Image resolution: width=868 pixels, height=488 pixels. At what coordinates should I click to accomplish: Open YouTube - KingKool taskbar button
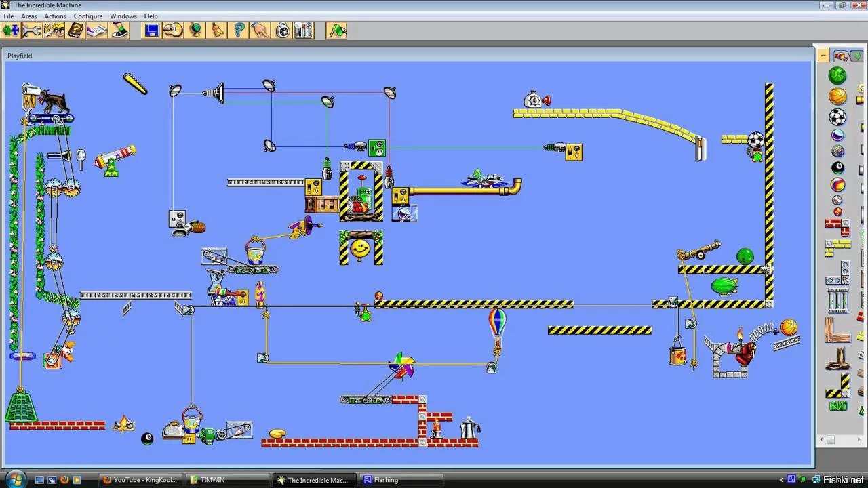[x=140, y=480]
